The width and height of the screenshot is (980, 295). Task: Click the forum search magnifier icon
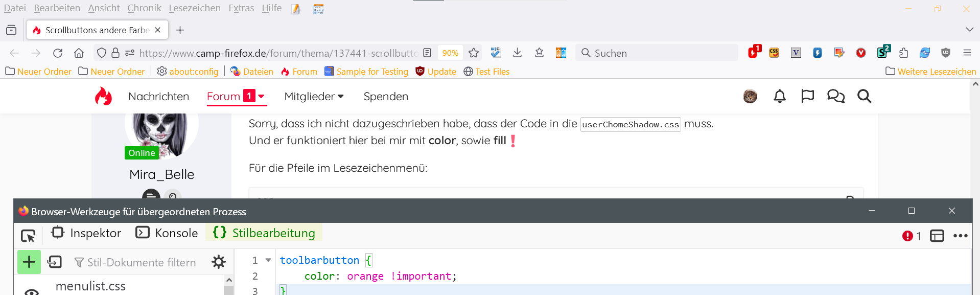pos(864,96)
